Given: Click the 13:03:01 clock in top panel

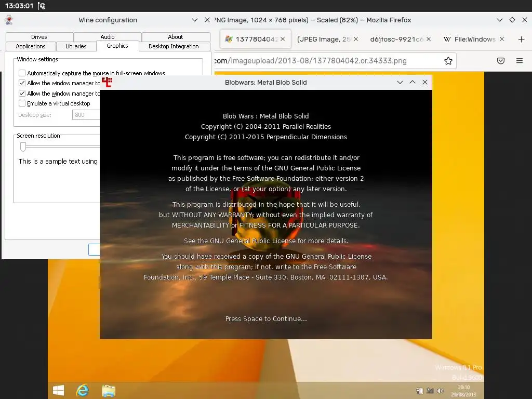Looking at the screenshot, I should [x=19, y=6].
